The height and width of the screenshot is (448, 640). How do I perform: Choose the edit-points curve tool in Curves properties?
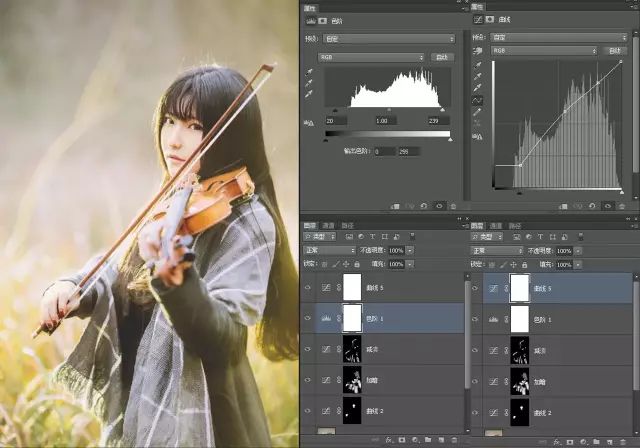[x=477, y=100]
